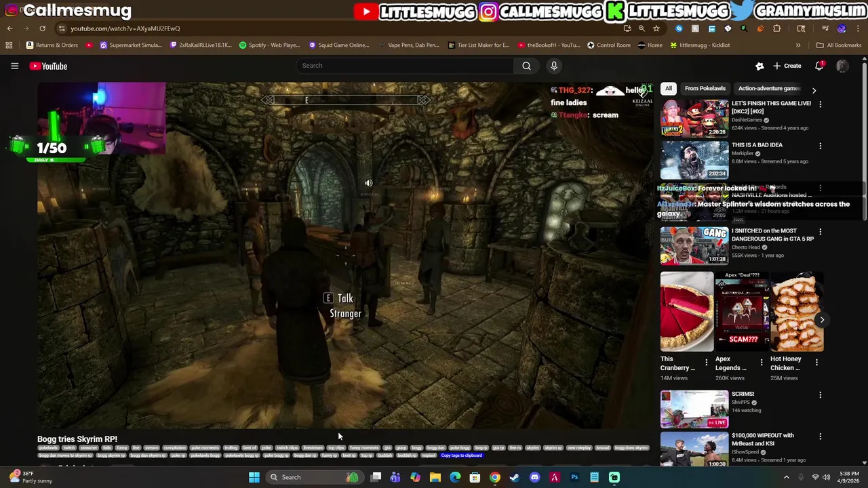Screen dimensions: 868x488
Task: Open the YouTube notifications bell
Action: point(819,66)
